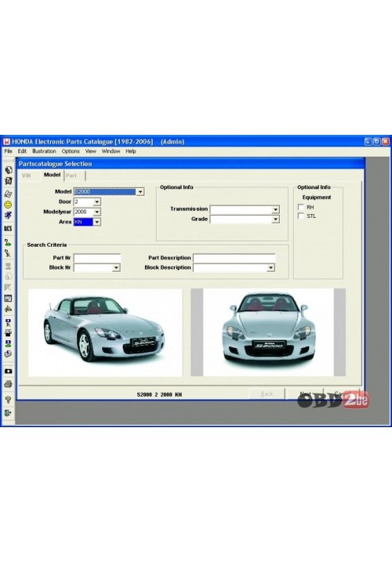Close the Honda catalogue window

pos(385,142)
